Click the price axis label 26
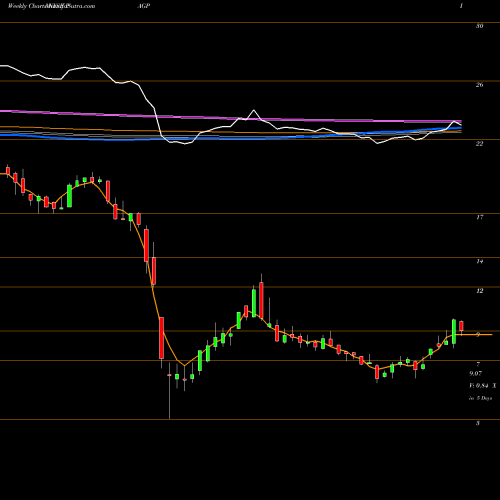This screenshot has height=500, width=500. [x=479, y=85]
